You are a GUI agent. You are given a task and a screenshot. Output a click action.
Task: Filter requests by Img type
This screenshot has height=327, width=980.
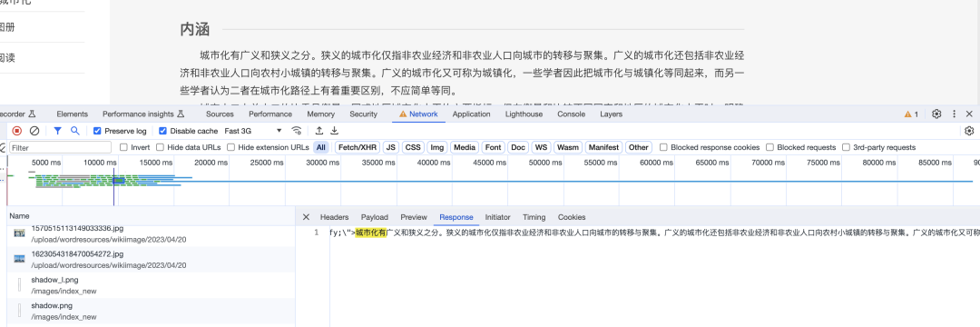436,147
